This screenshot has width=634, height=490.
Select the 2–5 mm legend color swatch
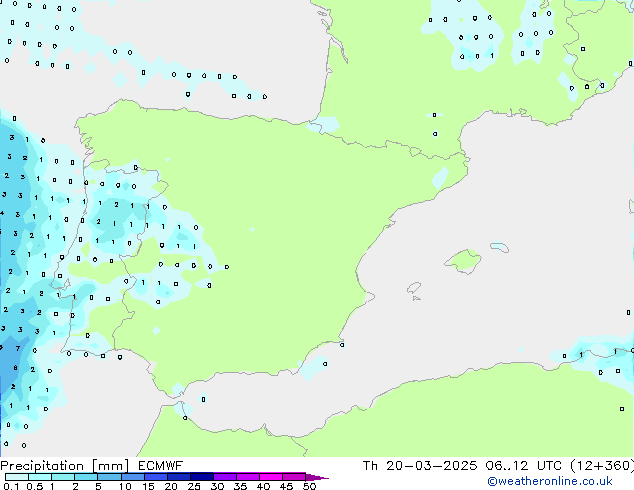(86, 477)
